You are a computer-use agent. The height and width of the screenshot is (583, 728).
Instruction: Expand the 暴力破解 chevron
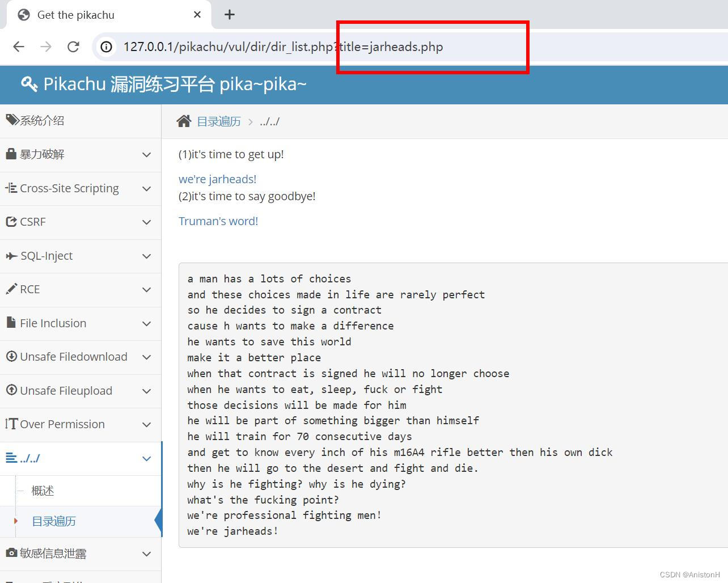(146, 155)
